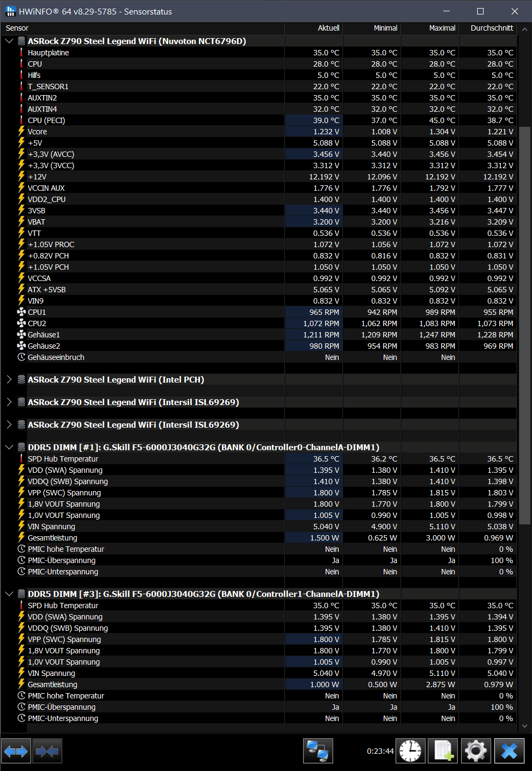Open sensor settings gear button

[476, 751]
